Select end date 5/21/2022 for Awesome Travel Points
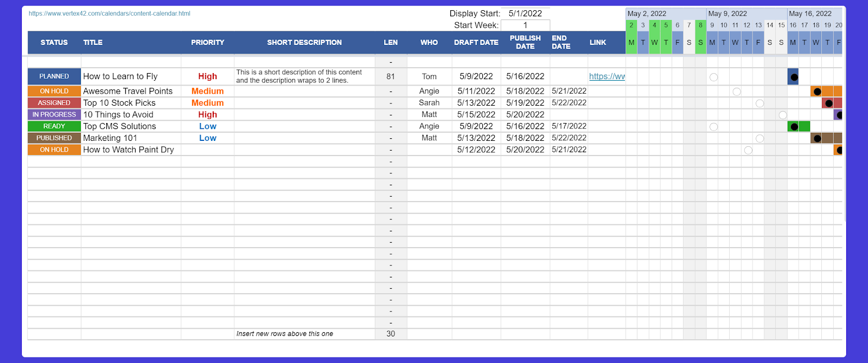The width and height of the screenshot is (868, 363). (x=569, y=91)
